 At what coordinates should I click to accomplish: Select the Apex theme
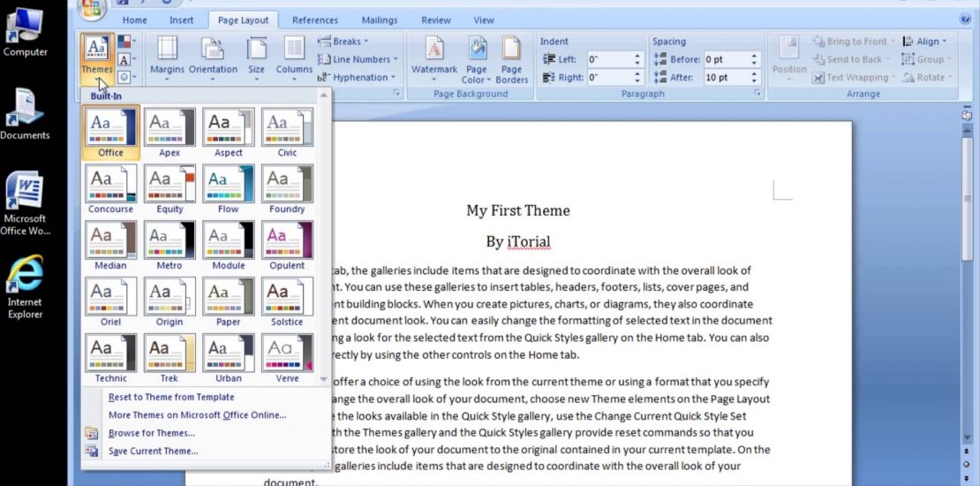(x=170, y=132)
